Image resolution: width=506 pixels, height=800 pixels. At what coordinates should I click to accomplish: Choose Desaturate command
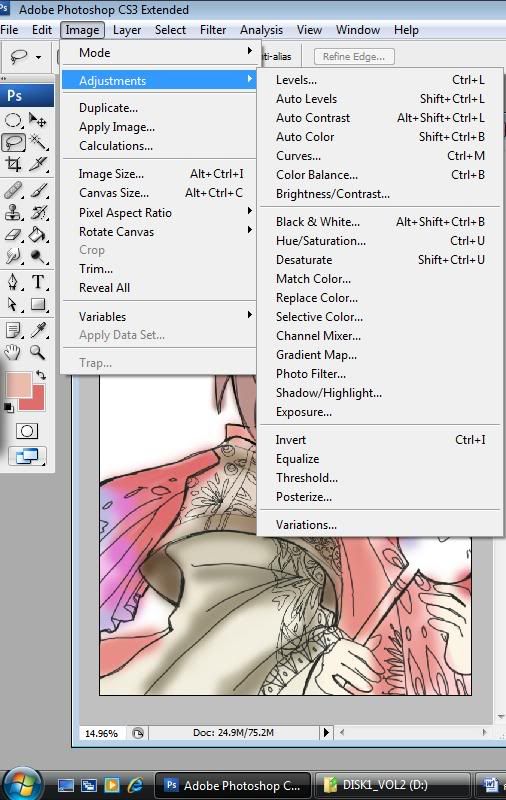point(380,260)
